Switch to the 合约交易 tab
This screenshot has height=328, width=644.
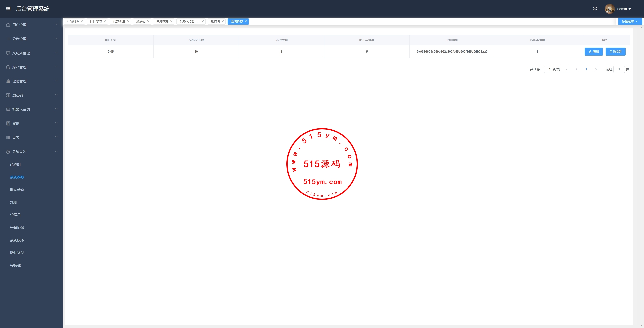point(162,21)
